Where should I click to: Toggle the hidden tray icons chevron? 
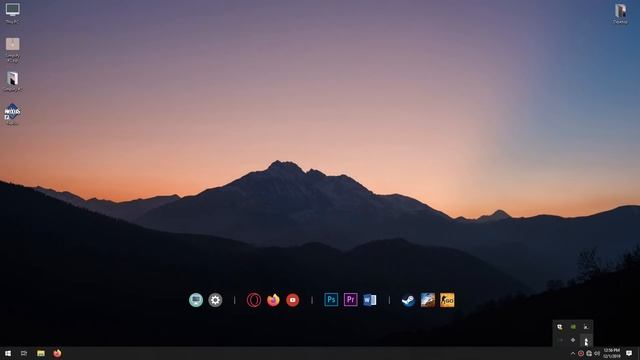point(573,353)
